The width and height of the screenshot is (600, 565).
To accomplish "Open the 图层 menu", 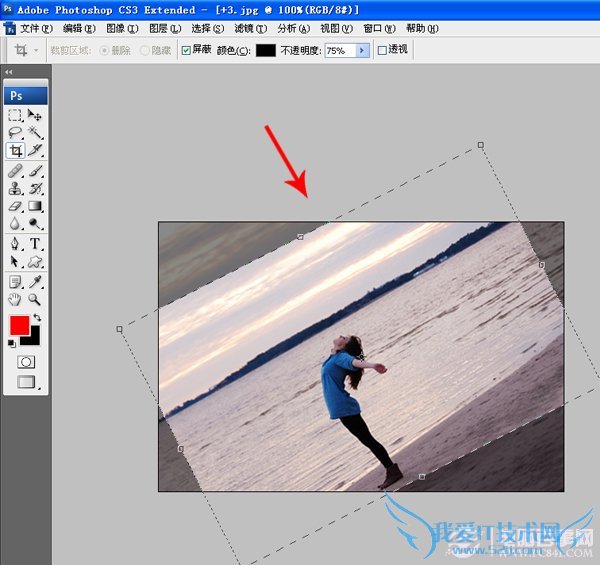I will click(x=165, y=29).
